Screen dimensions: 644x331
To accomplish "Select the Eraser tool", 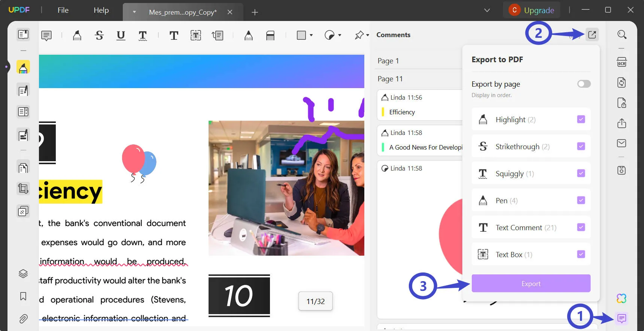I will tap(270, 36).
